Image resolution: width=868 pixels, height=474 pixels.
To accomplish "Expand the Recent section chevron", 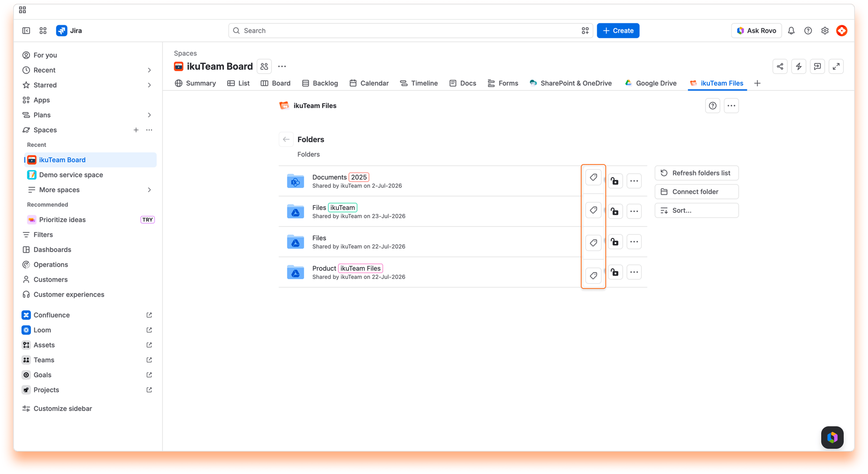I will 149,70.
